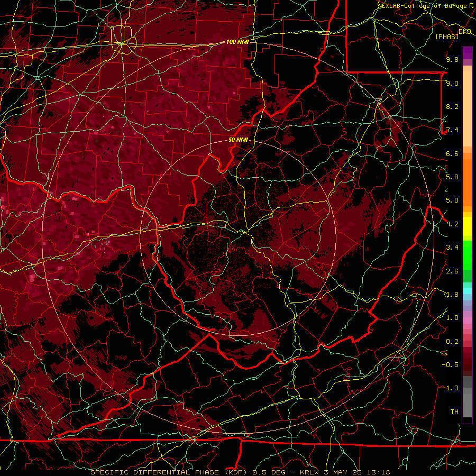Click the "100 NMI" range ring label
The width and height of the screenshot is (476, 476).
click(237, 42)
